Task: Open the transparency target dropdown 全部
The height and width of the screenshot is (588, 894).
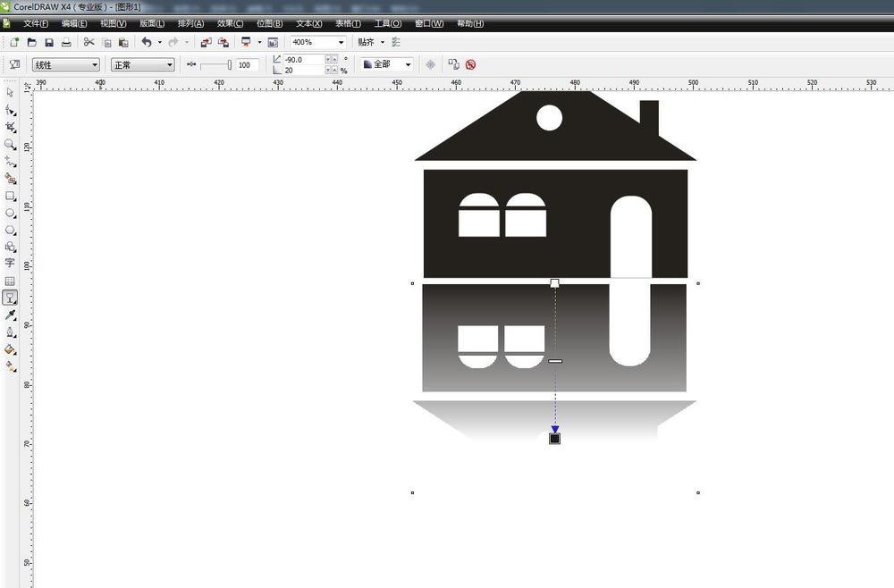Action: 409,64
